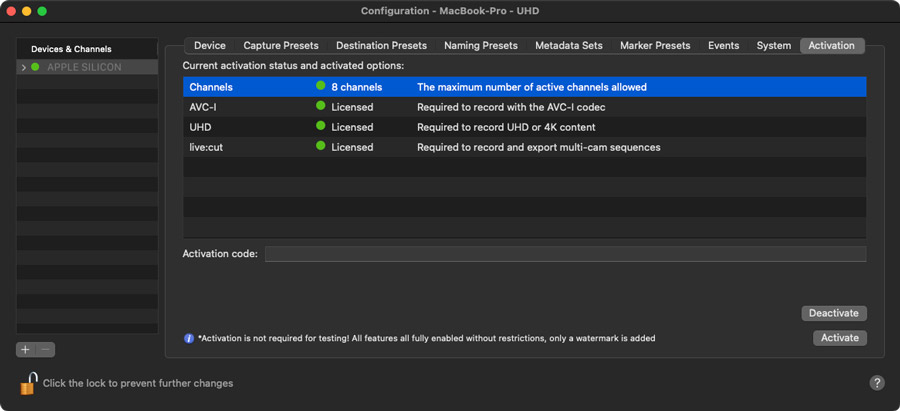Viewport: 900px width, 411px height.
Task: Expand the APPLE SILICON device tree
Action: point(24,67)
